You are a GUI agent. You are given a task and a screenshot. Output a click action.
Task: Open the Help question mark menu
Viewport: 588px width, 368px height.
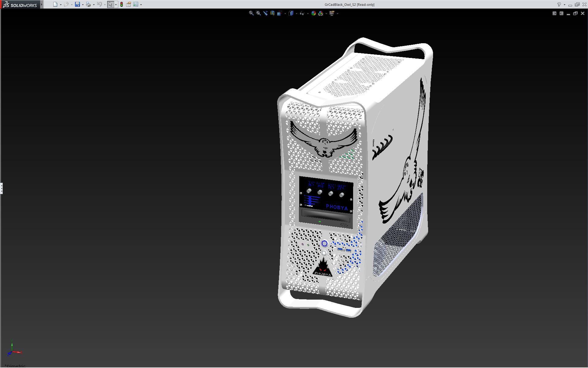coord(559,4)
